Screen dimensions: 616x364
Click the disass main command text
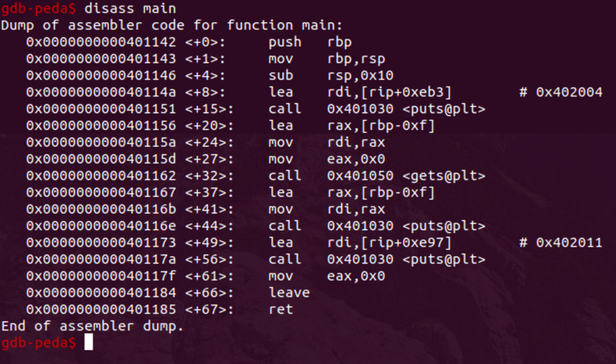click(x=130, y=8)
